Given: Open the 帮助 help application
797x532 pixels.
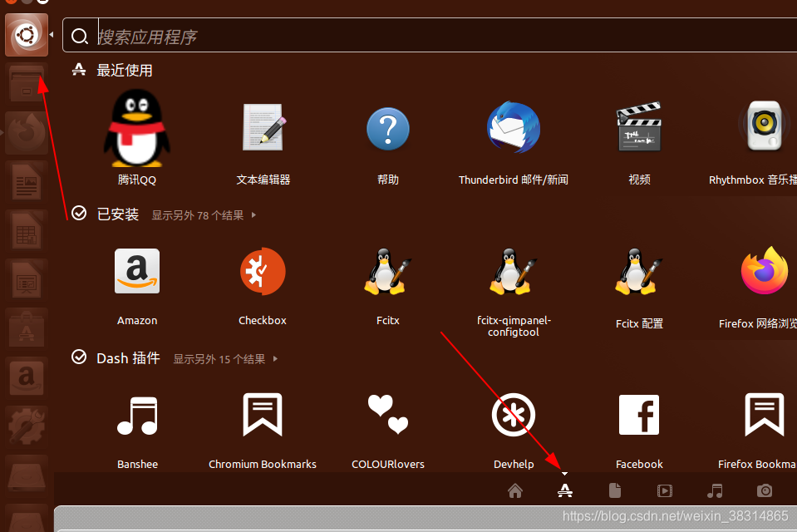Looking at the screenshot, I should tap(388, 129).
